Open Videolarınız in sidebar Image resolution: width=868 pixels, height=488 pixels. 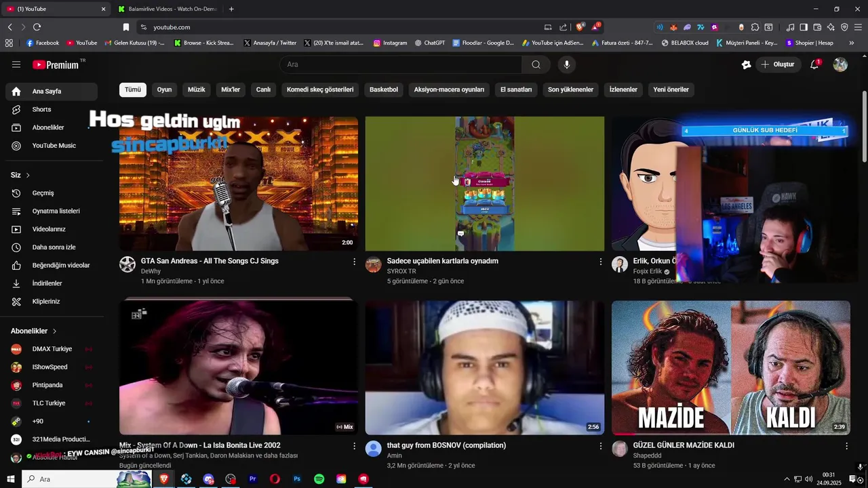pos(52,229)
